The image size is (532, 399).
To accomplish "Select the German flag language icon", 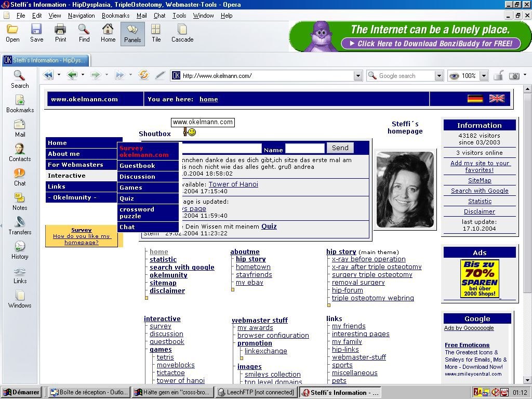I will pos(475,99).
